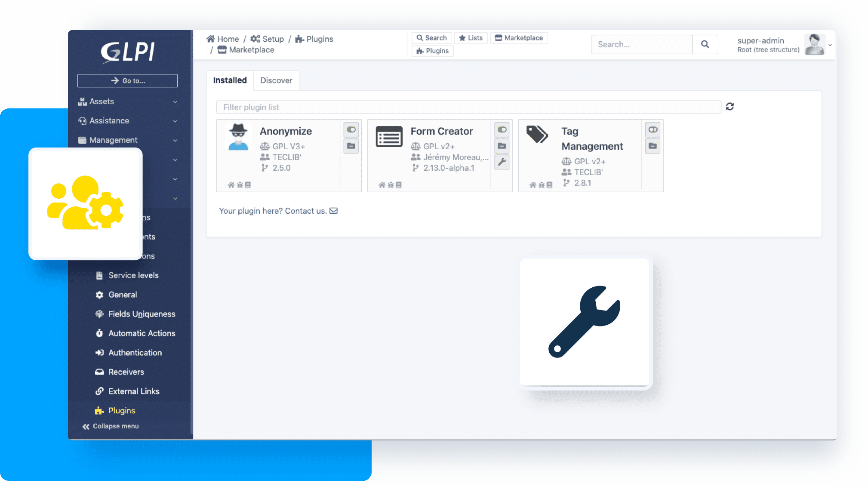Click the Anonymize bug report icon

pyautogui.click(x=240, y=185)
